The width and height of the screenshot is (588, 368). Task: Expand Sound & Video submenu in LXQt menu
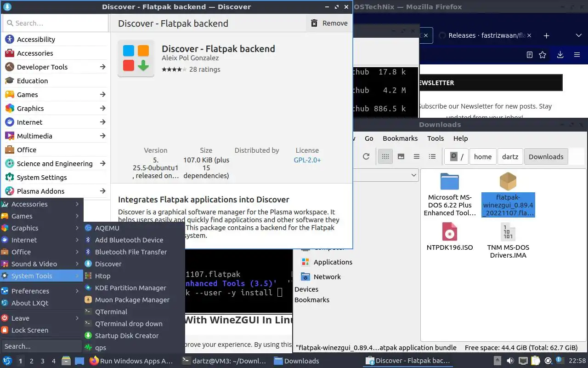tap(41, 264)
